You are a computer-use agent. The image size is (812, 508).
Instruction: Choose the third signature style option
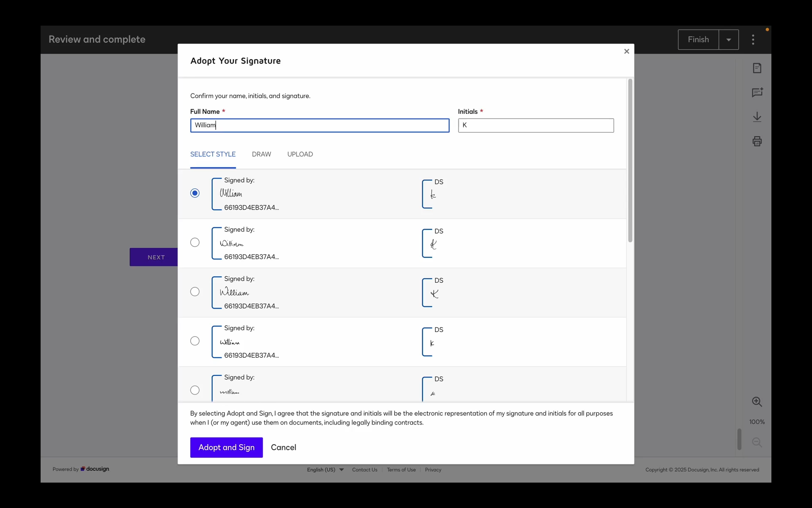(195, 292)
